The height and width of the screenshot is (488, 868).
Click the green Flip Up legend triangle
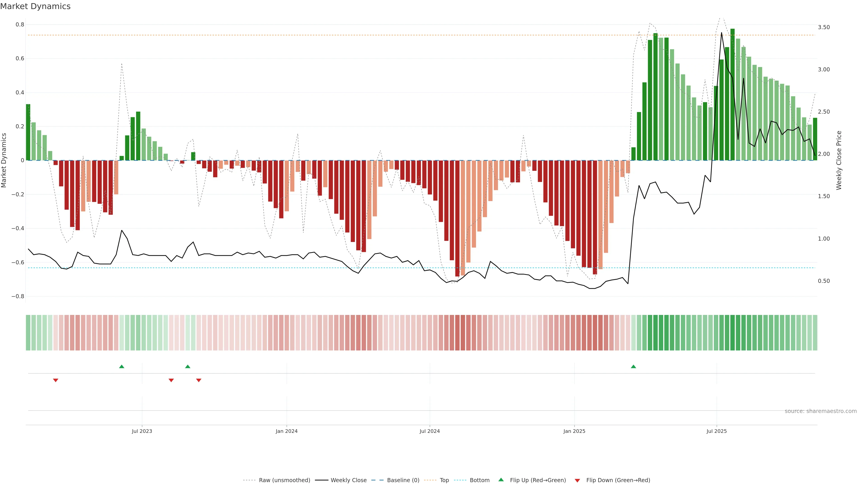(501, 480)
